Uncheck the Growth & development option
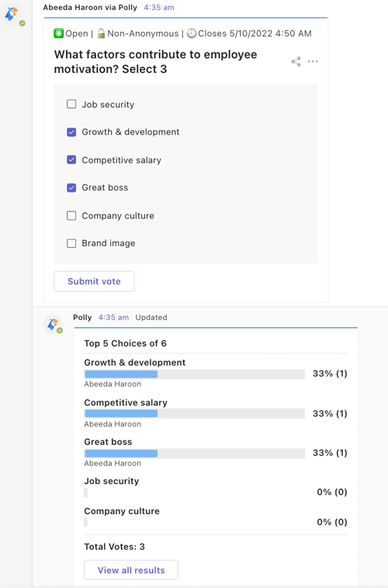 (x=71, y=132)
